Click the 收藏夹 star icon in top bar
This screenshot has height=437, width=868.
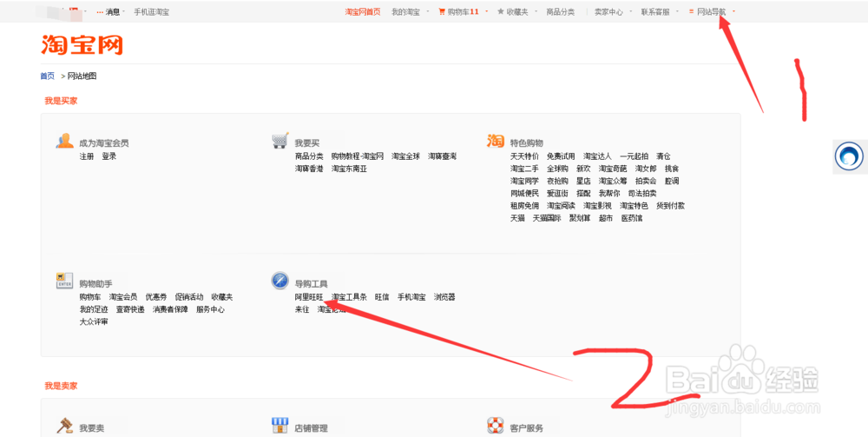[x=501, y=11]
